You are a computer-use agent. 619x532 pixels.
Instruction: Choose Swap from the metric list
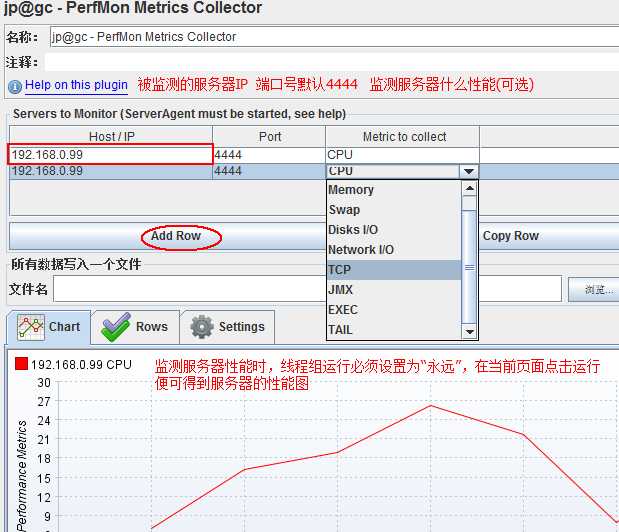(x=394, y=210)
